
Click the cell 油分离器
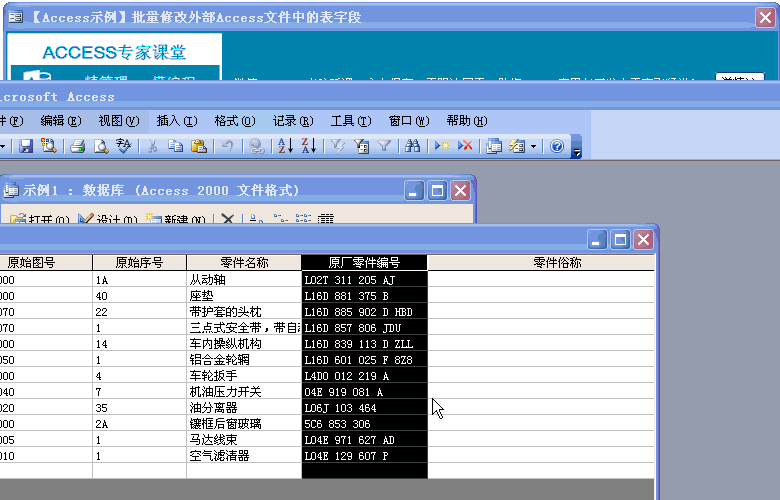coord(244,408)
